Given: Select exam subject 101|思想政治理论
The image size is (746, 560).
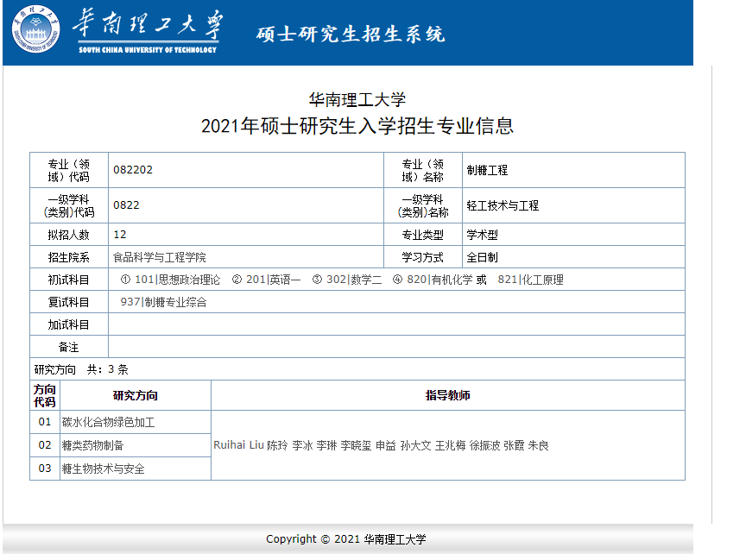Looking at the screenshot, I should tap(178, 280).
